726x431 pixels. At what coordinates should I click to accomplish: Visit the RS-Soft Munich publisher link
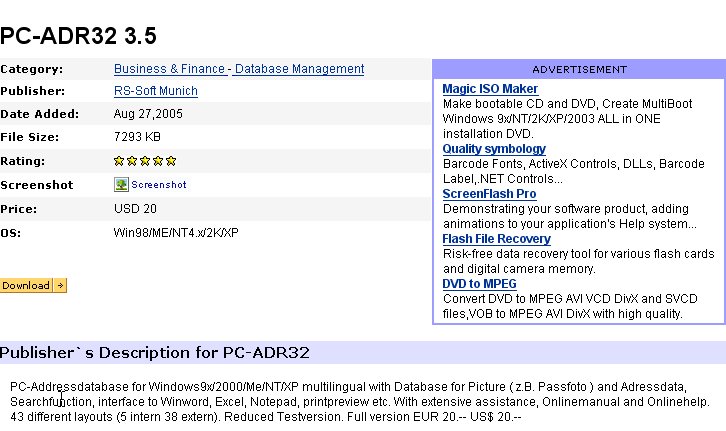point(155,91)
